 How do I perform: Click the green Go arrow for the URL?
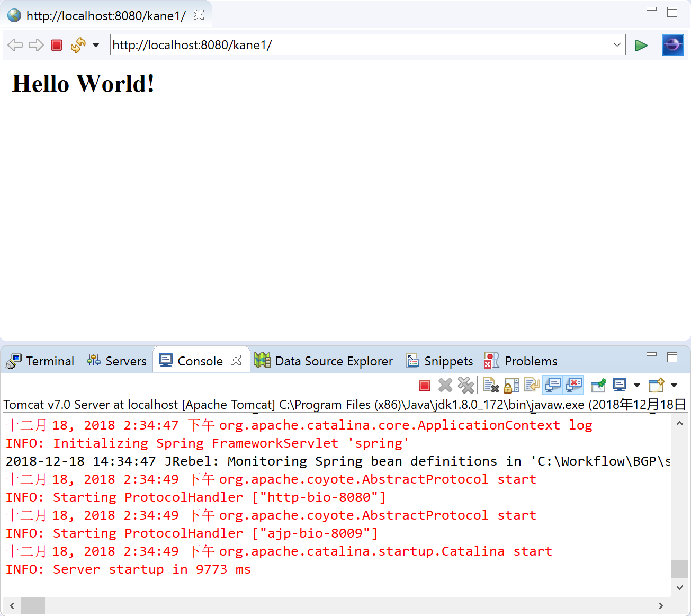pos(641,46)
